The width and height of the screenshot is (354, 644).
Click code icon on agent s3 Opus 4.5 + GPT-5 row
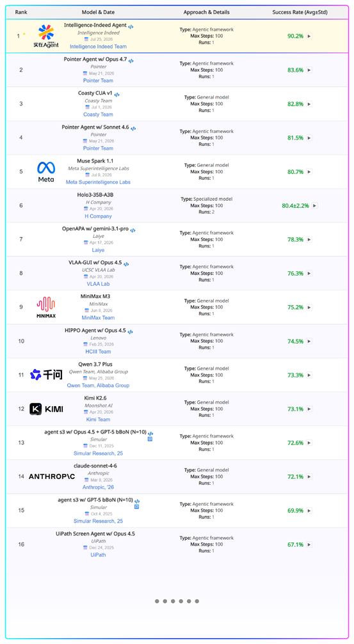pos(150,434)
